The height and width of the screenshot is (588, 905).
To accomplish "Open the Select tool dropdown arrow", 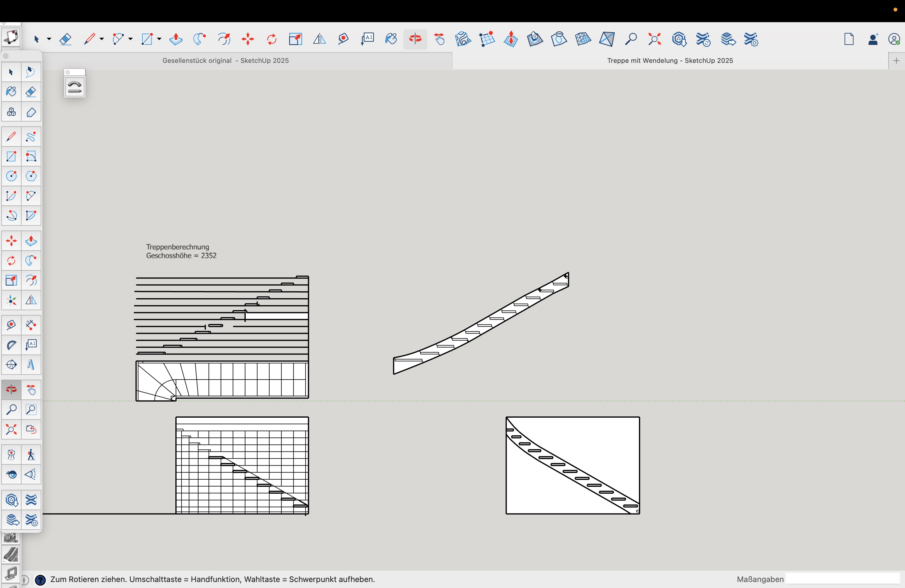I will click(x=49, y=39).
